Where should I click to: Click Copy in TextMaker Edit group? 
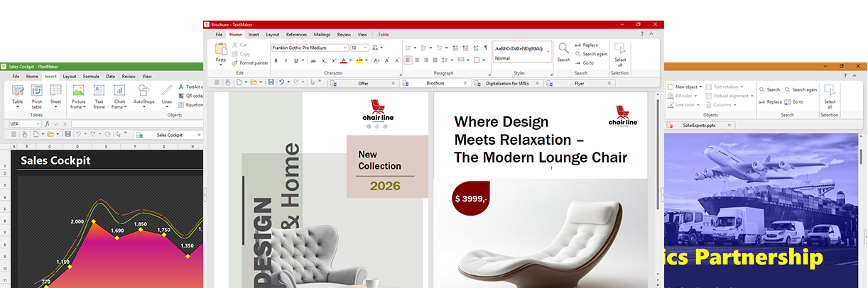pos(241,54)
